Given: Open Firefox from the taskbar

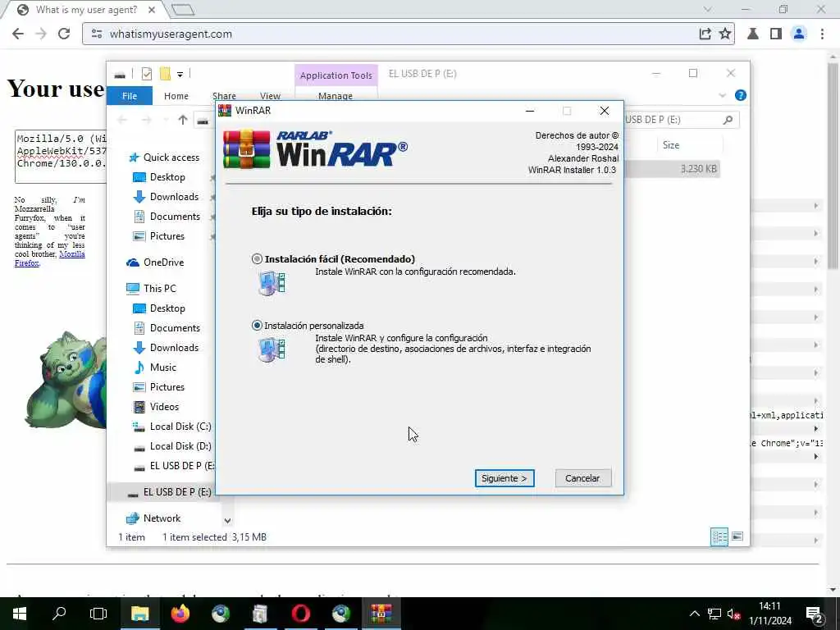Looking at the screenshot, I should (x=180, y=614).
